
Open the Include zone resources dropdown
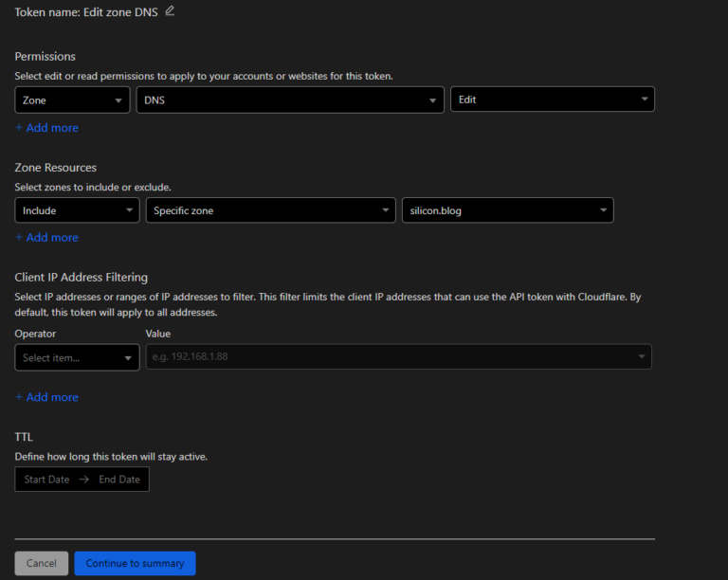77,210
